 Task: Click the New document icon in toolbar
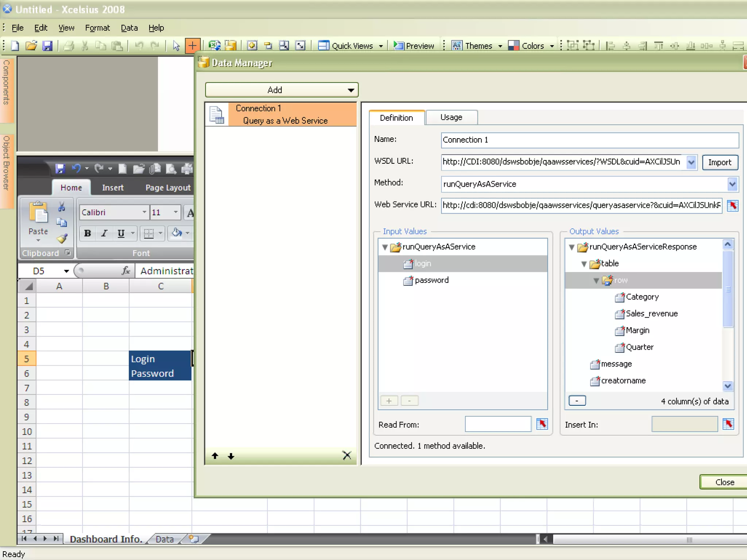15,46
